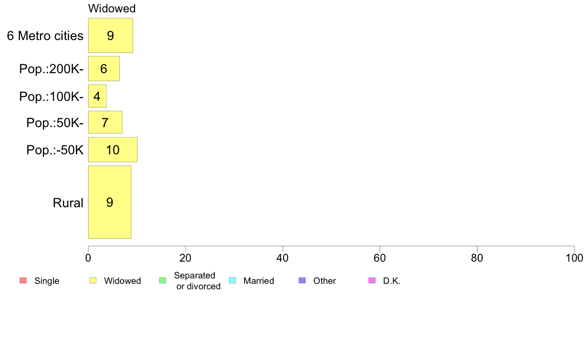The image size is (588, 364).
Task: Select the Rural bar showing 9
Action: coord(110,202)
